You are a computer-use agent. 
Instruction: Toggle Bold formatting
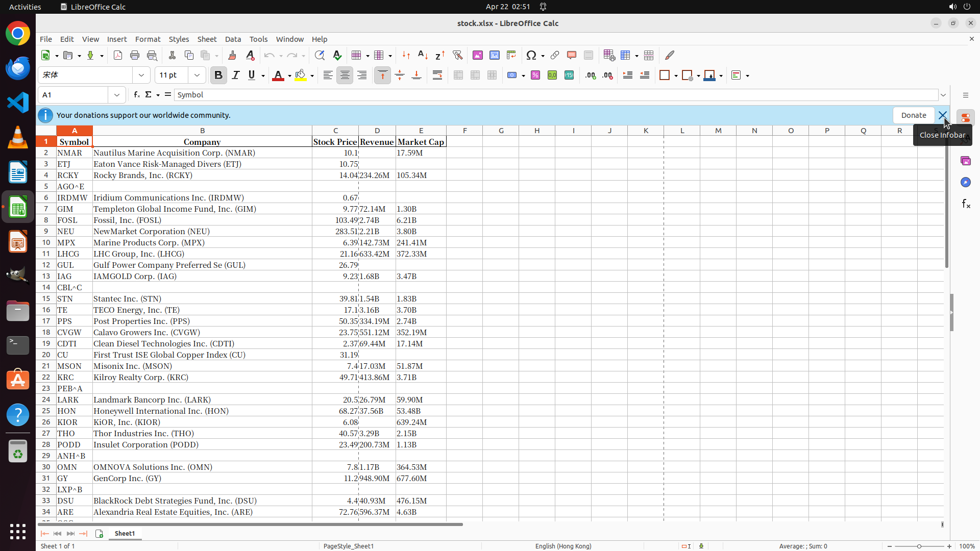coord(218,76)
